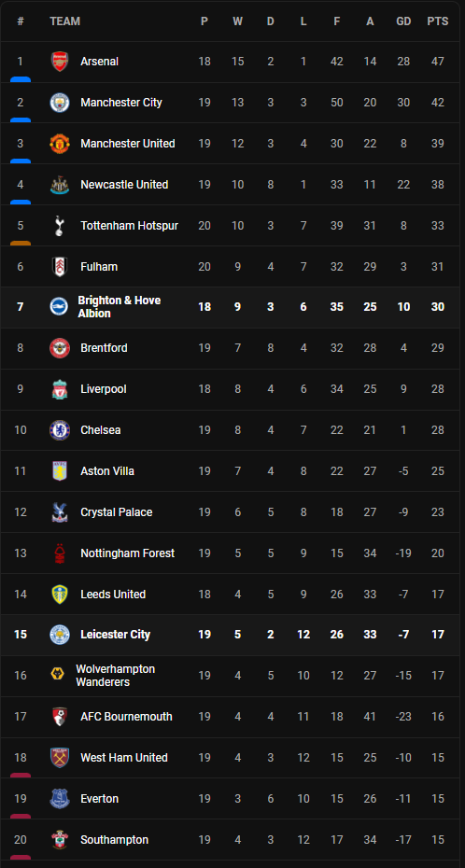This screenshot has width=465, height=868.
Task: Click the Liverpool club crest
Action: pos(59,389)
